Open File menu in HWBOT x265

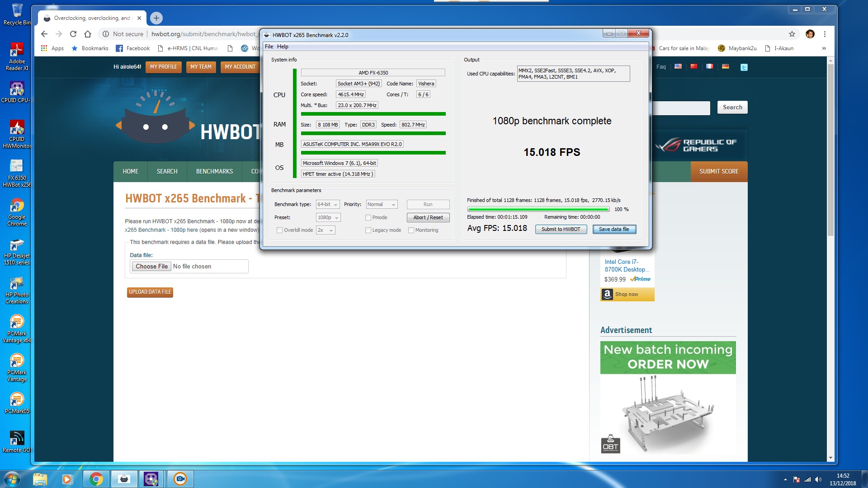269,47
